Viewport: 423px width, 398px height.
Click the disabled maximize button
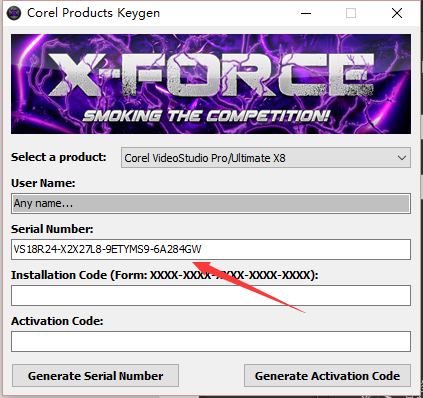coord(351,13)
